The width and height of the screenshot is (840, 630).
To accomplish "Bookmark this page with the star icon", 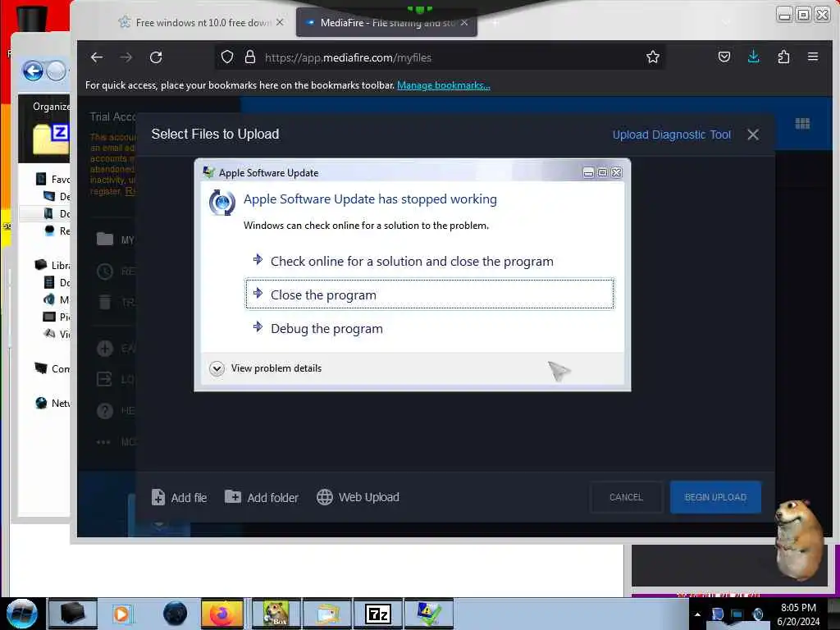I will [x=652, y=57].
